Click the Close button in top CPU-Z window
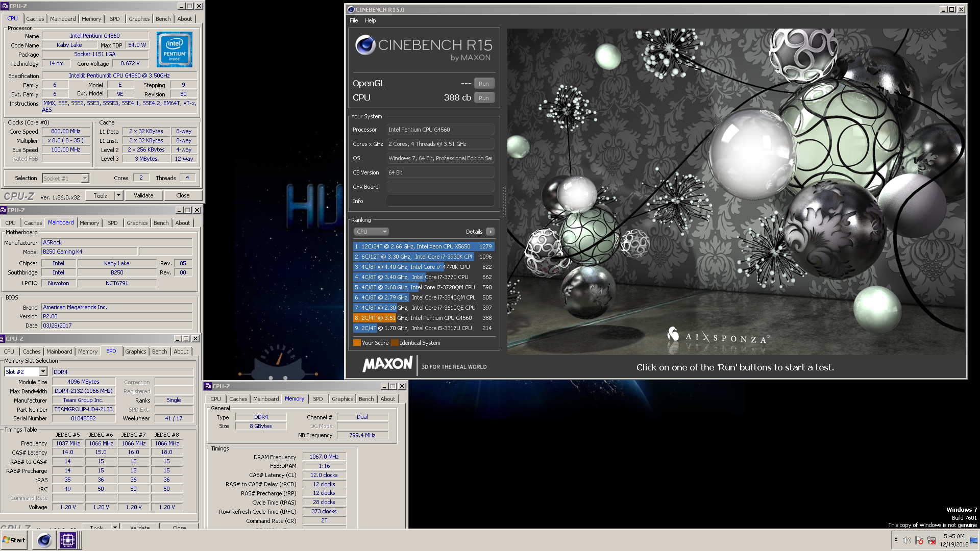The height and width of the screenshot is (551, 980). coord(183,195)
